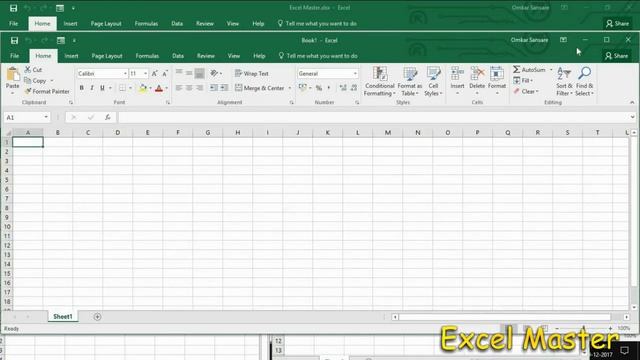Screen dimensions: 640x360
Task: Toggle Align Right
Action: 199,88
